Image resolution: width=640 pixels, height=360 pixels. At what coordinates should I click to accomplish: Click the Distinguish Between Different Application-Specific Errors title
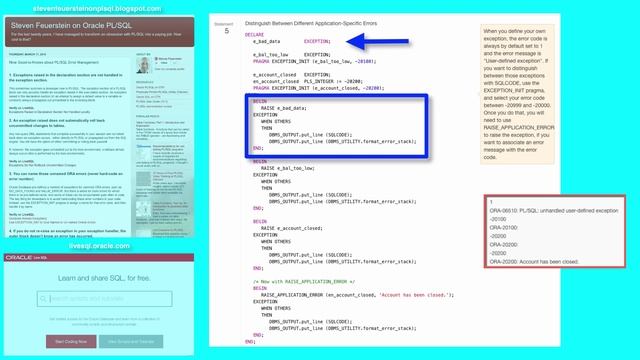(311, 23)
